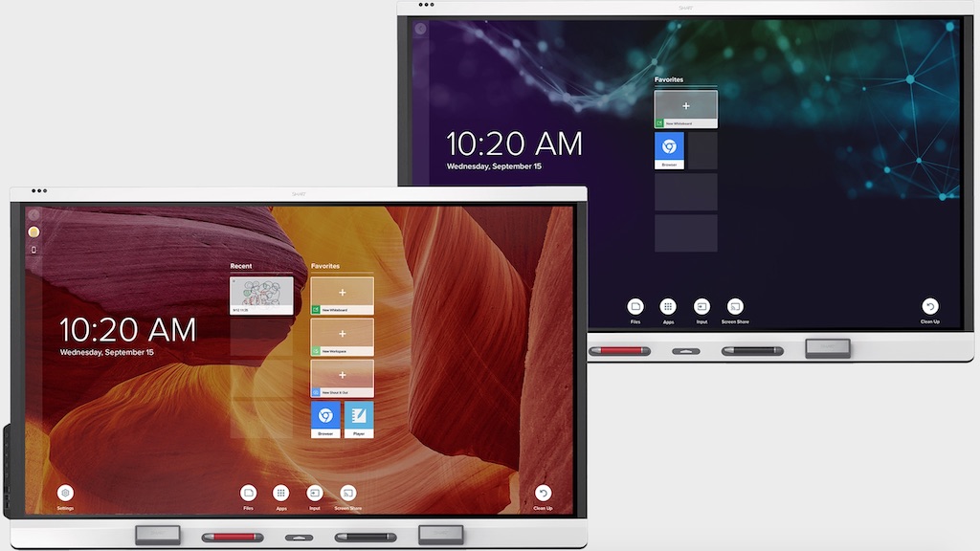Launch Browser on the blue-network display
This screenshot has height=551, width=980.
[669, 149]
